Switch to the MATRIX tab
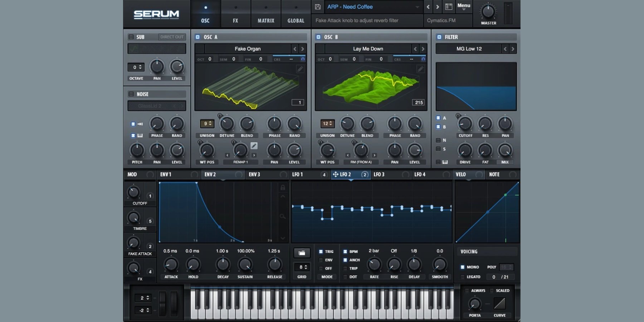This screenshot has width=644, height=322. (266, 14)
